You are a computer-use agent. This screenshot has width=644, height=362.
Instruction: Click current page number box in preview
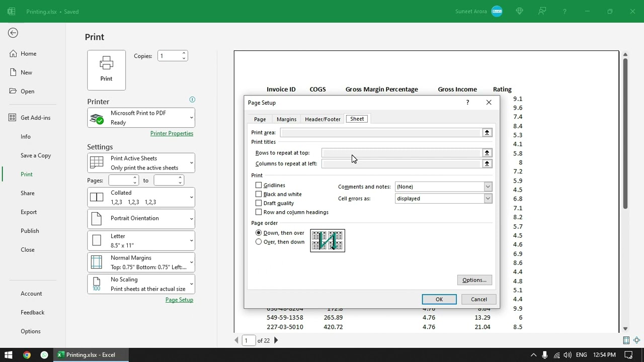click(x=249, y=340)
